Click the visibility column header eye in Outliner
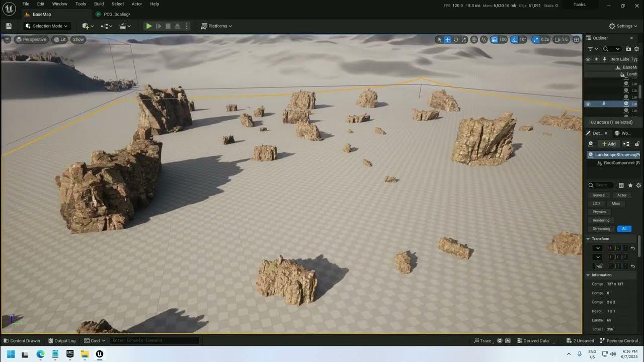Viewport: 644px width, 362px height. tap(588, 59)
